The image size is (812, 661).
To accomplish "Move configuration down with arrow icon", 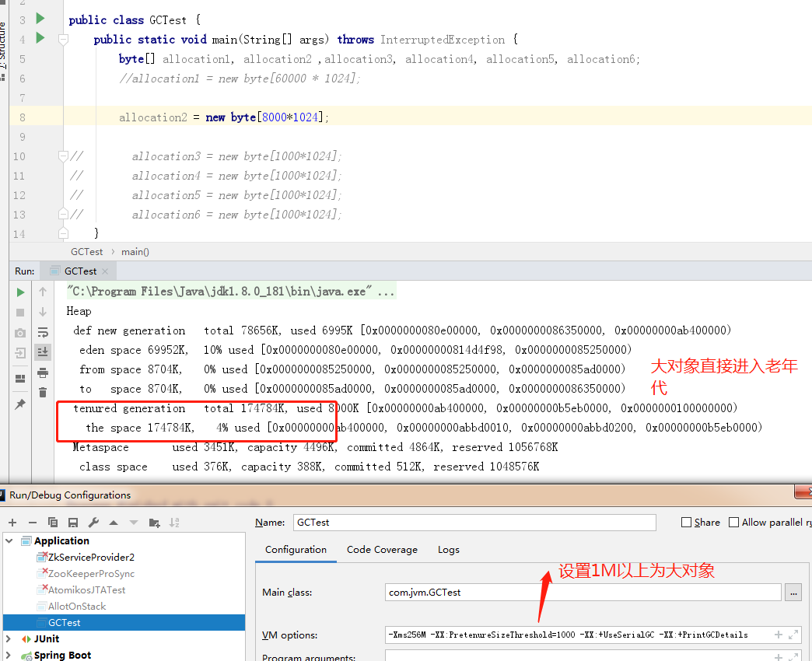I will pos(134,523).
